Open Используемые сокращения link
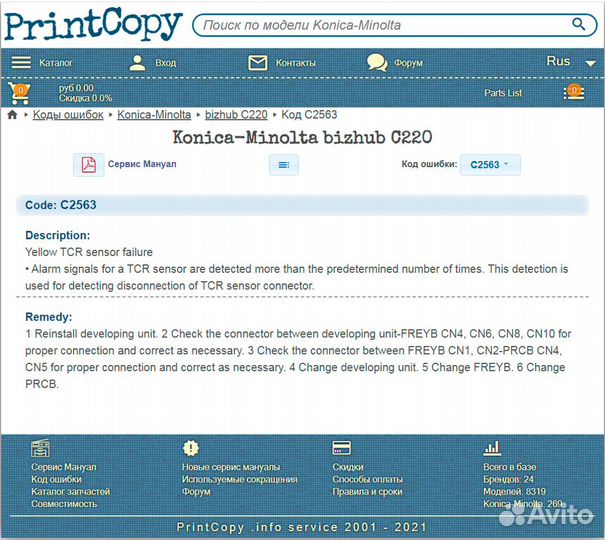 [x=240, y=479]
